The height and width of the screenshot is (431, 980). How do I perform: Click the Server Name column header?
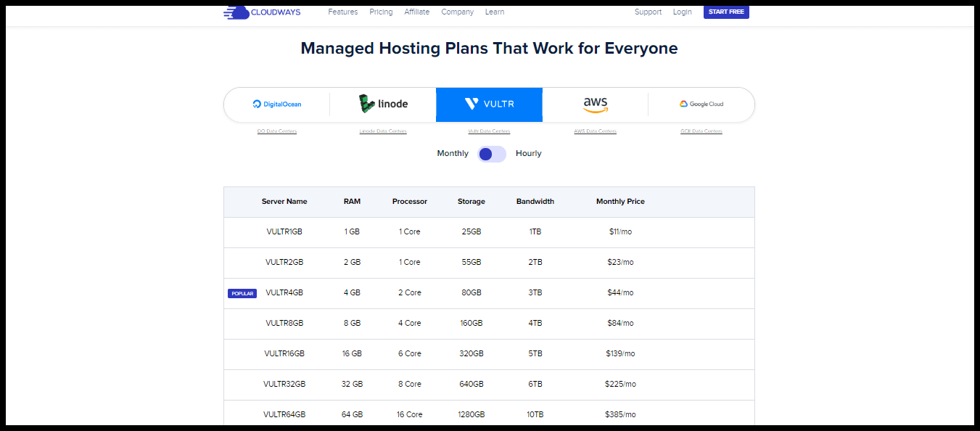284,202
